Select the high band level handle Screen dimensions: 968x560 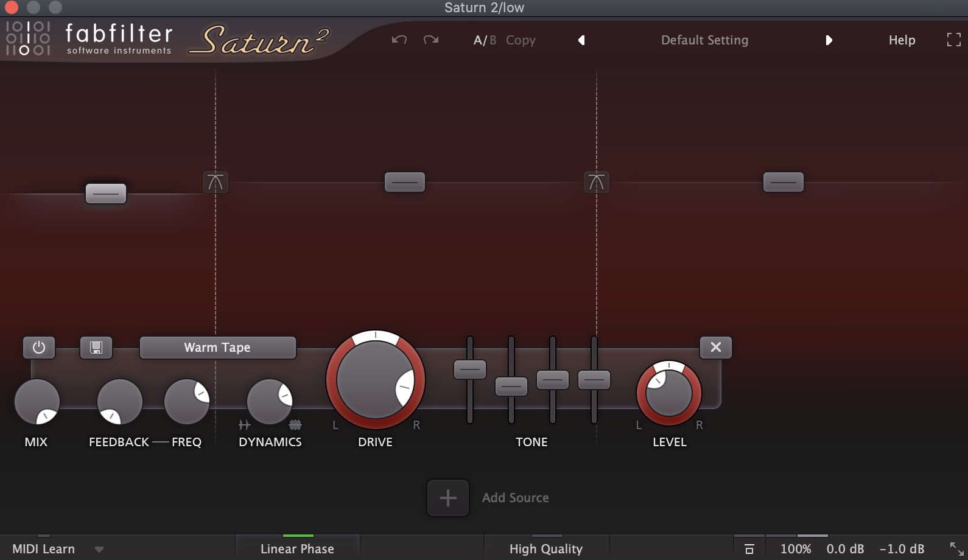click(x=784, y=182)
